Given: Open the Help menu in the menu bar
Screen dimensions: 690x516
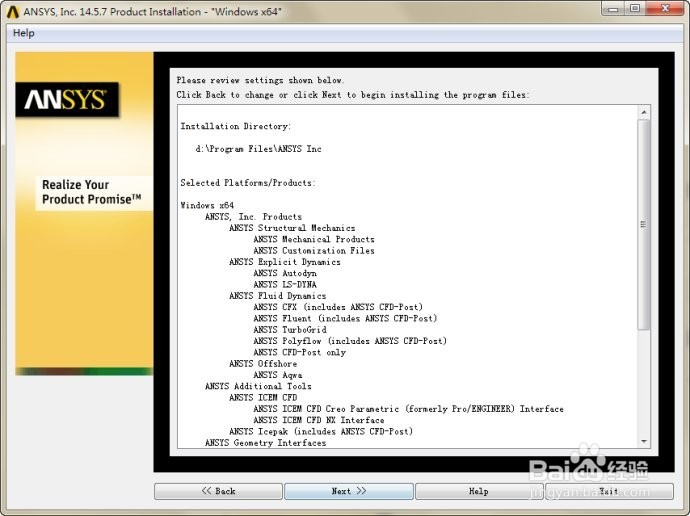Looking at the screenshot, I should point(24,33).
